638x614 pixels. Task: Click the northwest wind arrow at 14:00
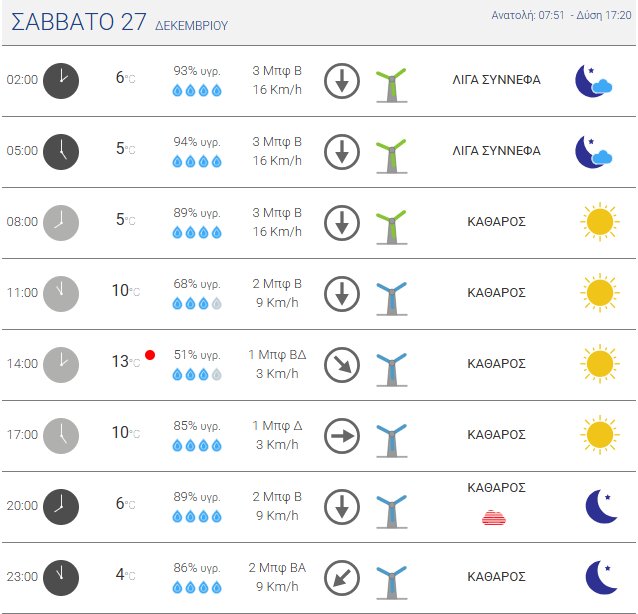342,364
